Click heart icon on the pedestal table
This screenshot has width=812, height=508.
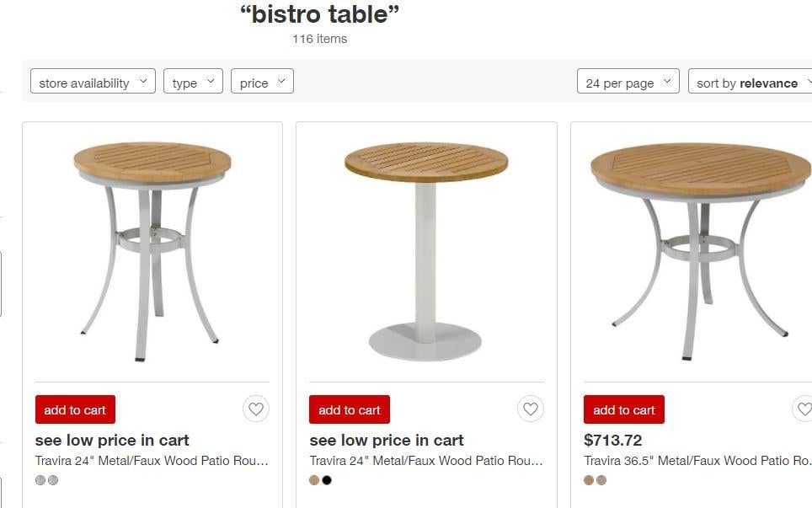pos(530,409)
